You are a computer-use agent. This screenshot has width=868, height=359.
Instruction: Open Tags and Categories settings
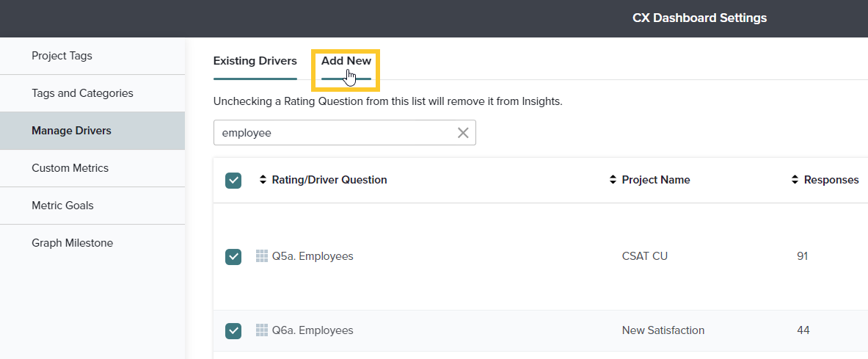tap(82, 93)
